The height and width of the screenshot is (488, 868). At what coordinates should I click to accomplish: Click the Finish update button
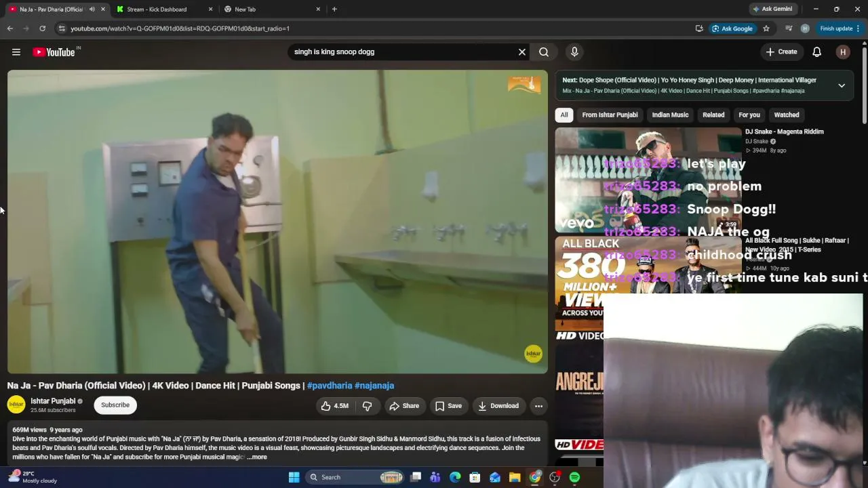[x=840, y=28]
